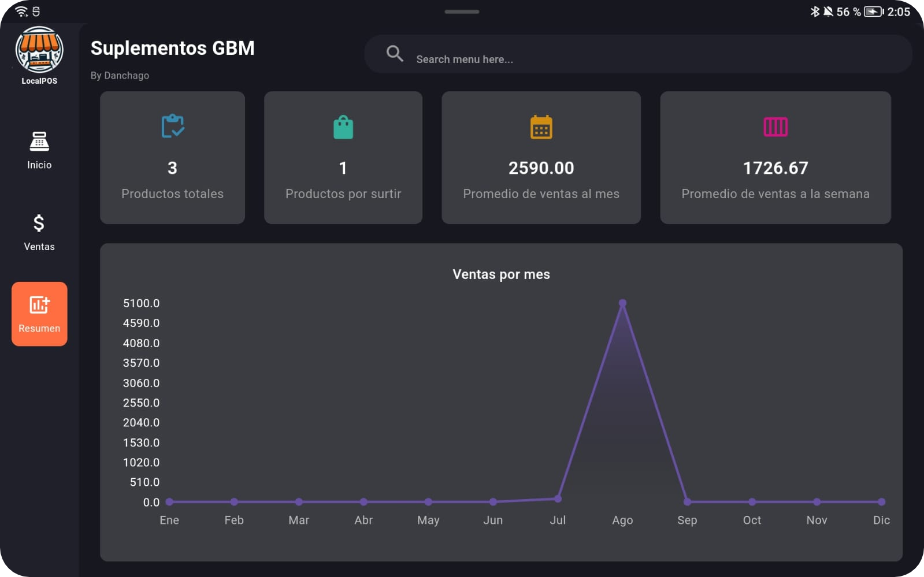Select the Ago peak data point
The image size is (924, 577).
(x=622, y=303)
